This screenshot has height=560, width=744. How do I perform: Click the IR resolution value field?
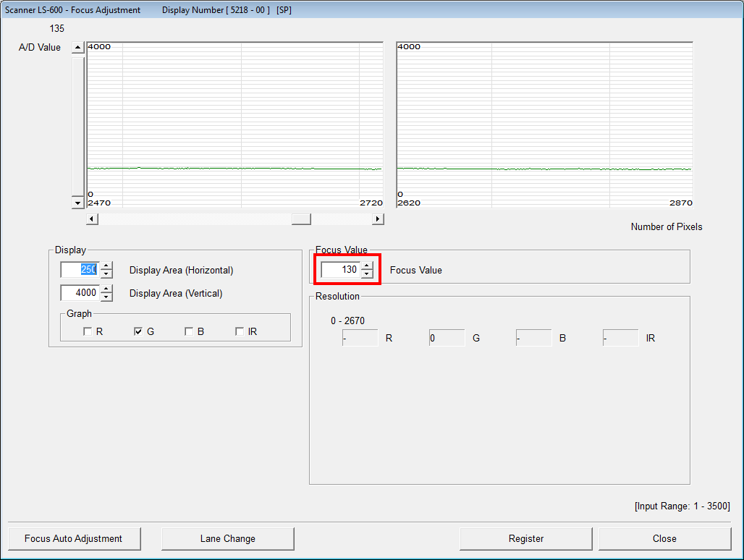coord(621,338)
